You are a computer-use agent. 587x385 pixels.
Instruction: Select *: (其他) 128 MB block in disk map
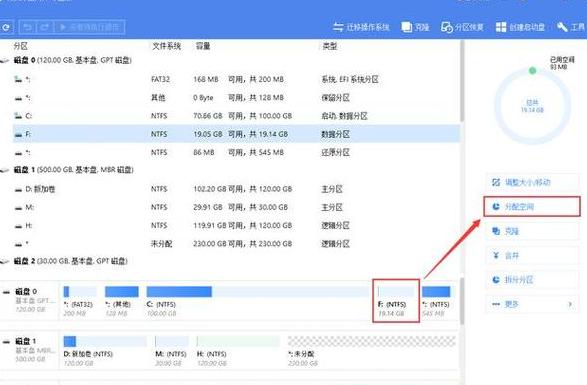point(122,301)
